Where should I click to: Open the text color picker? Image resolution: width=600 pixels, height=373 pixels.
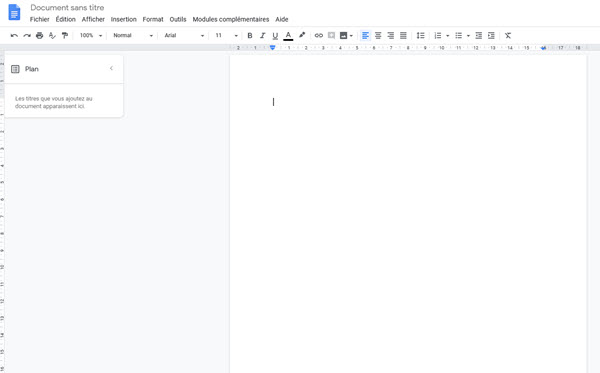pos(288,36)
